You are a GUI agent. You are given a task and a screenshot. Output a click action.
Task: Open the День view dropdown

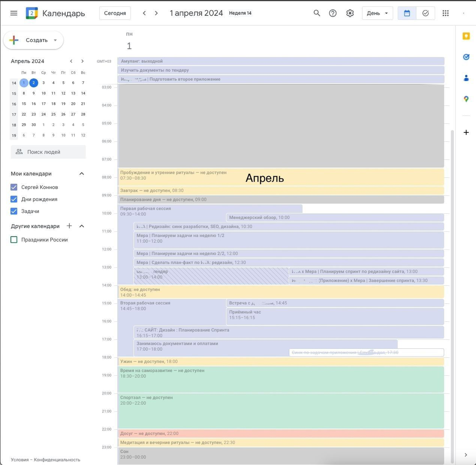pos(377,13)
